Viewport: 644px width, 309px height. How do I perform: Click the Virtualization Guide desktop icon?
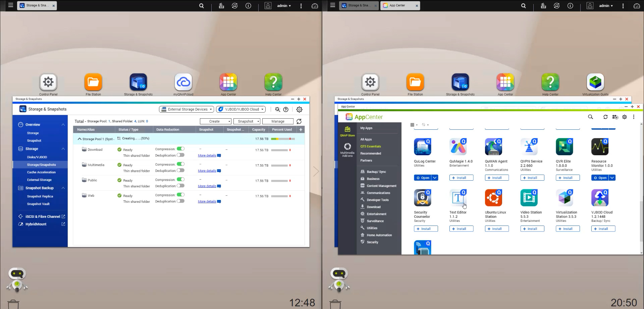[595, 82]
